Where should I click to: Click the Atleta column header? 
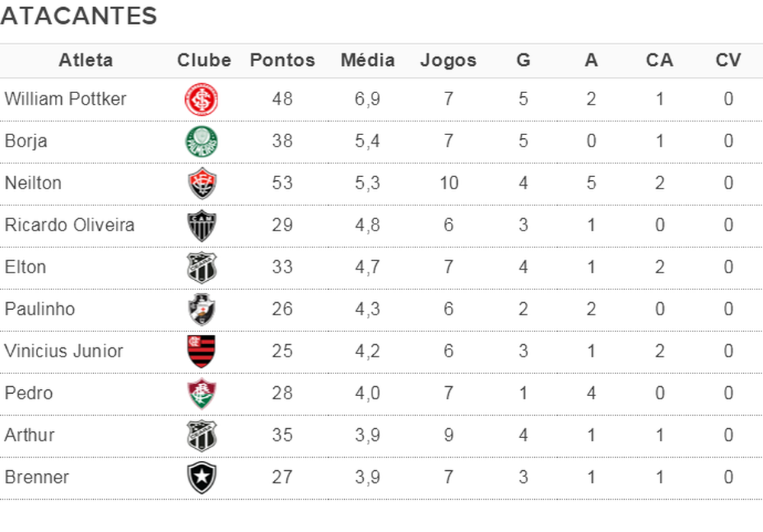click(x=85, y=60)
